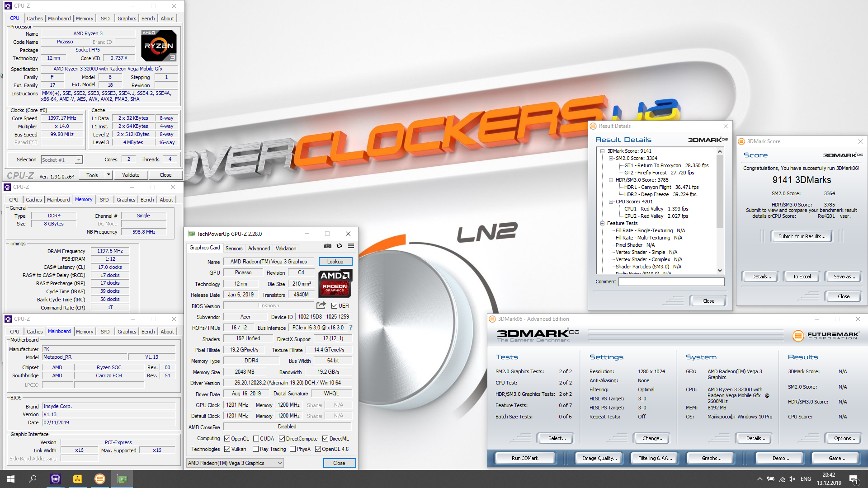Collapse the HDR/SM3.0 Score: 3785 node
868x488 pixels.
pos(611,180)
